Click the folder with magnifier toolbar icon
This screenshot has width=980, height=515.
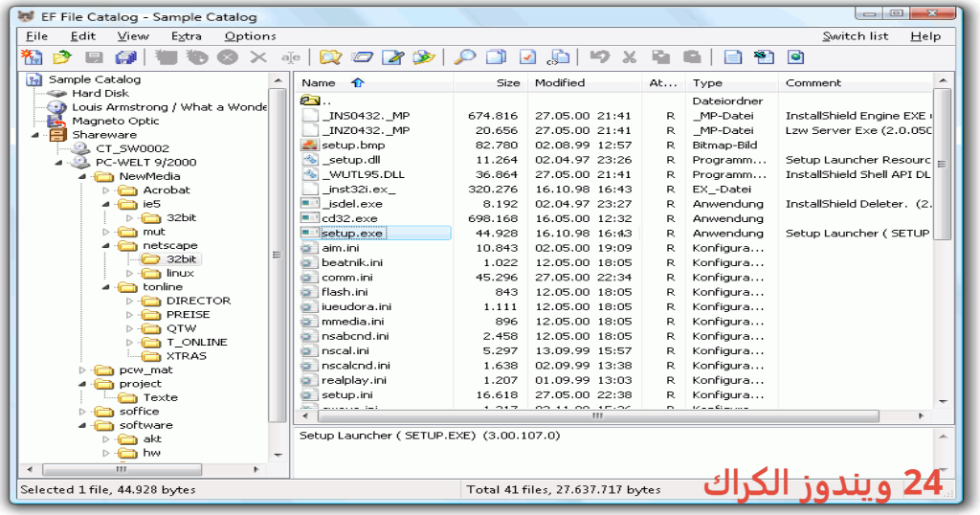pos(330,57)
